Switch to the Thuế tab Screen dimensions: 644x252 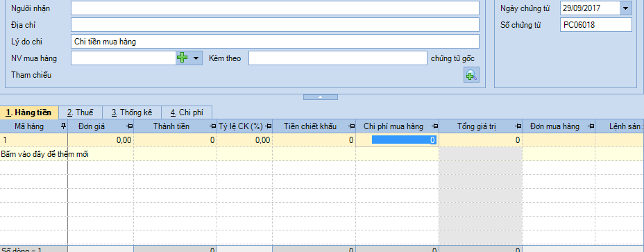[x=80, y=112]
